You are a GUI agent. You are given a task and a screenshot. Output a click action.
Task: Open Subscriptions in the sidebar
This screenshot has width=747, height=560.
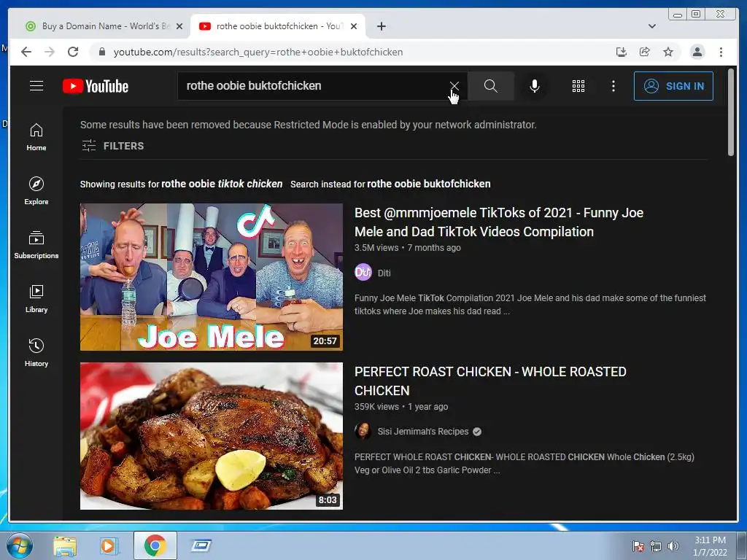tap(36, 245)
